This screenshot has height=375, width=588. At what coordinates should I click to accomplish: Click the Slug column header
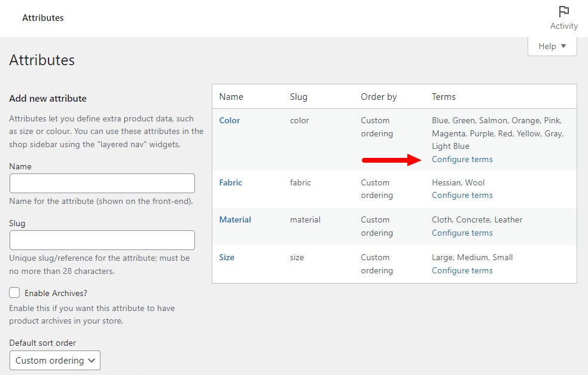pyautogui.click(x=298, y=96)
